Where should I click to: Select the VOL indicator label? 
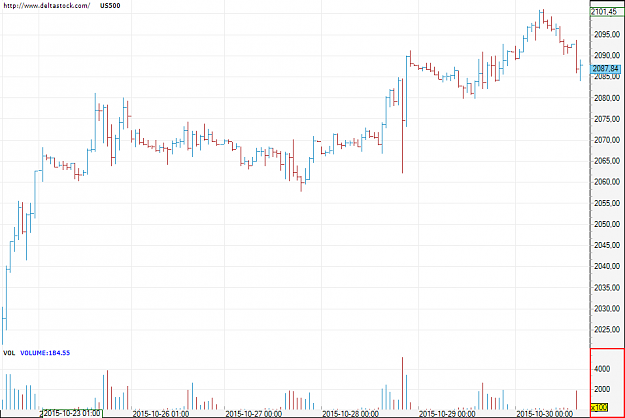point(9,353)
